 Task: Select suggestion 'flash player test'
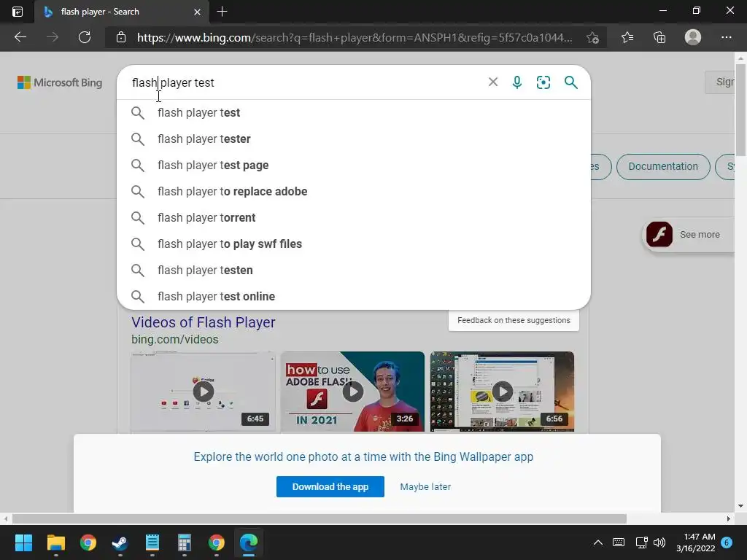(354, 113)
